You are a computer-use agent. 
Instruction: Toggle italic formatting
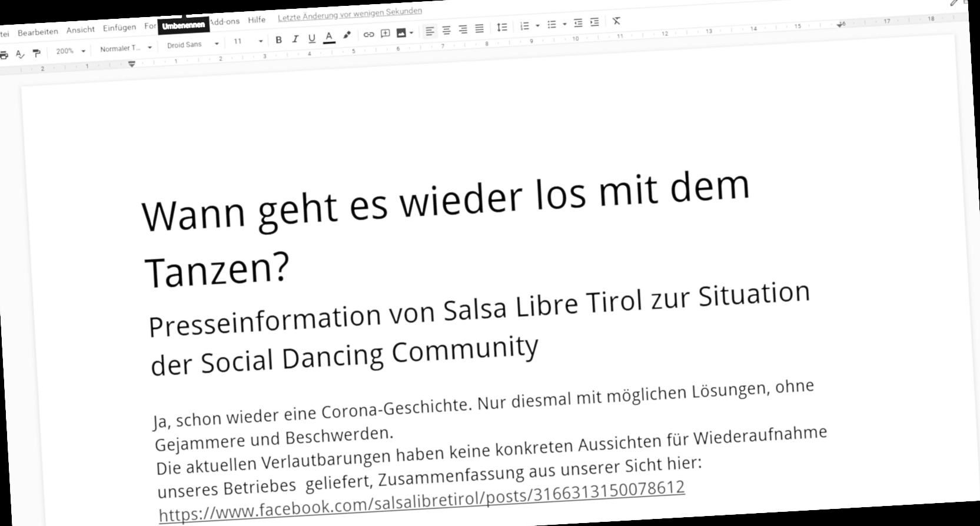tap(295, 39)
